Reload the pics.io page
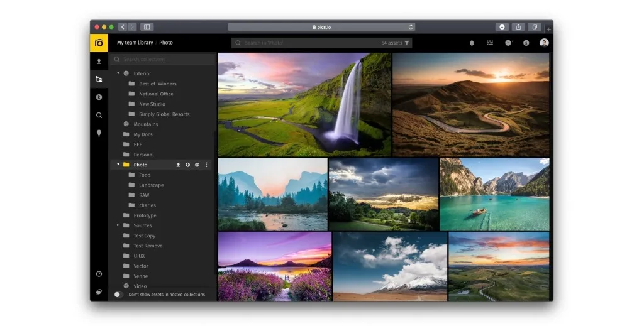Screen dimensions: 644x326 pyautogui.click(x=410, y=27)
